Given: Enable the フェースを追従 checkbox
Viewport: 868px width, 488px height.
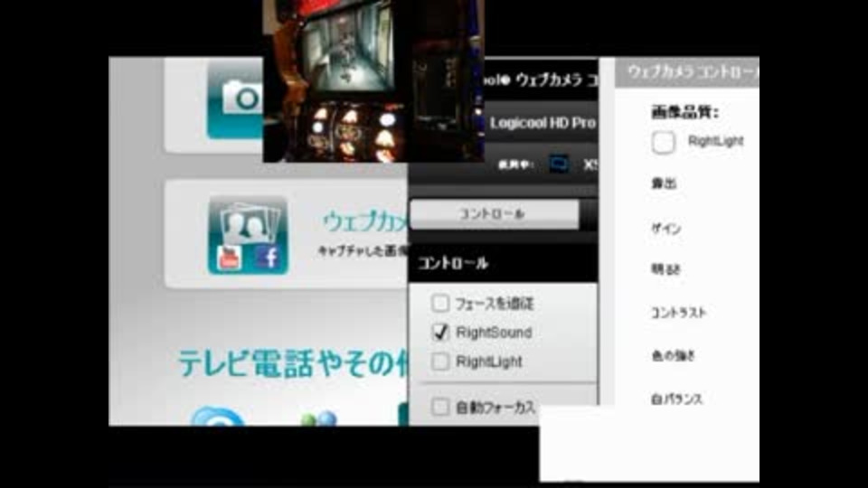Looking at the screenshot, I should pos(440,304).
